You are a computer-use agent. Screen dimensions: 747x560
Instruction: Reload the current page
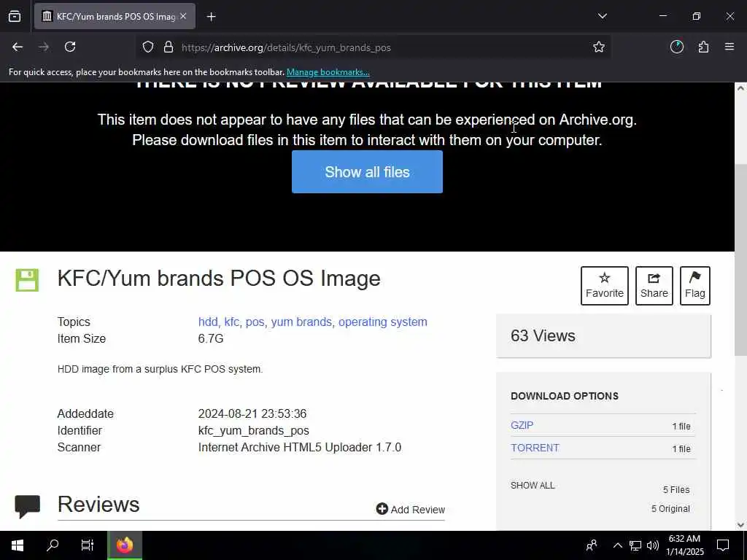click(70, 47)
